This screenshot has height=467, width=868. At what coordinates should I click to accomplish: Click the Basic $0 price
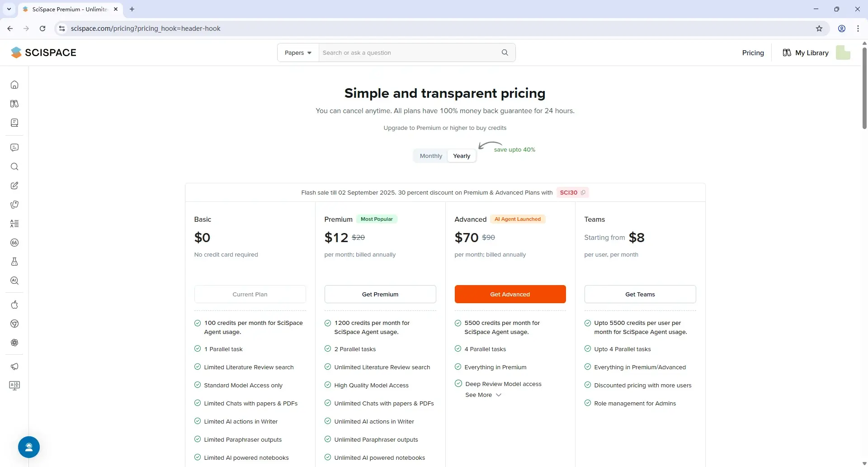pyautogui.click(x=202, y=238)
